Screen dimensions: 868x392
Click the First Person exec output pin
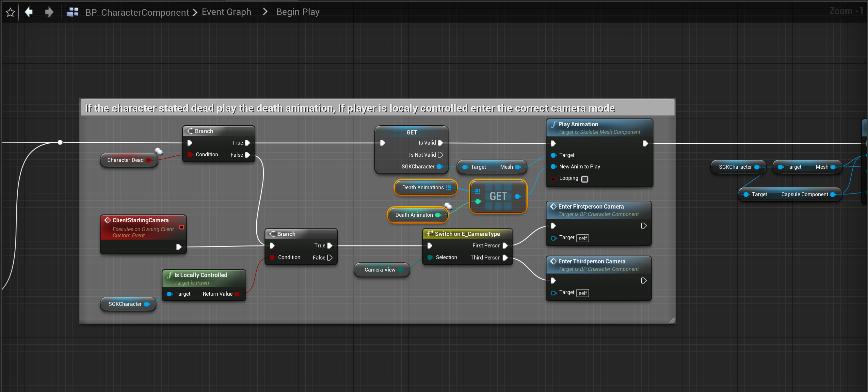click(x=505, y=245)
